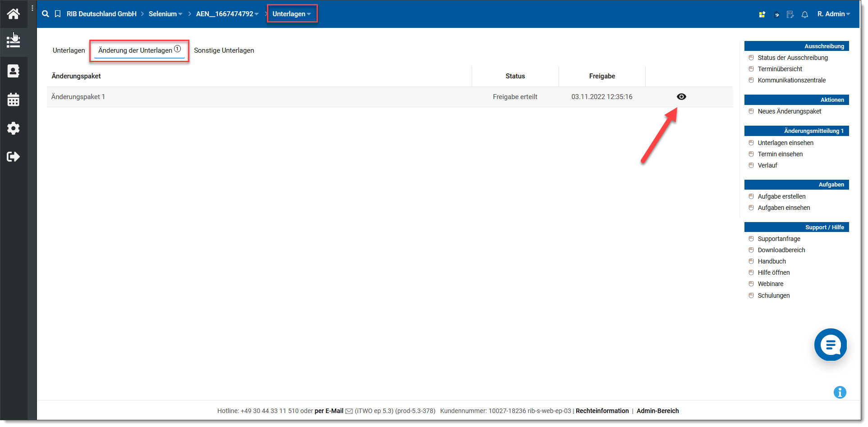Switch to the Sonstige Unterlagen tab
This screenshot has height=427, width=868.
224,50
